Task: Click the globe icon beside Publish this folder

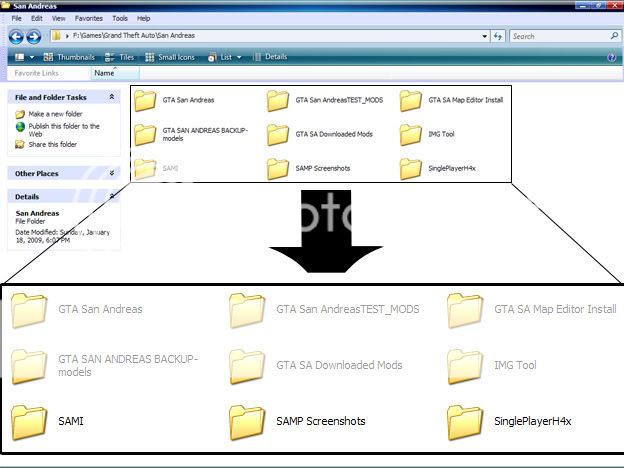Action: [20, 127]
